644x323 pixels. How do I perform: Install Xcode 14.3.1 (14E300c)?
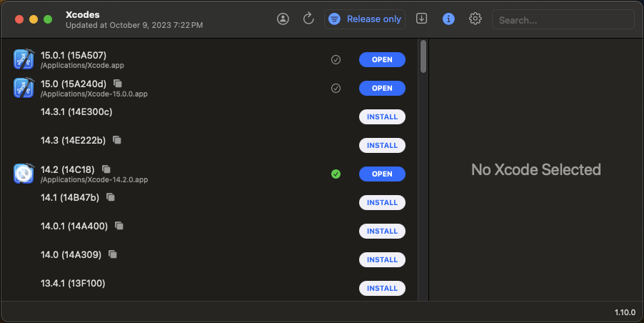pos(382,116)
